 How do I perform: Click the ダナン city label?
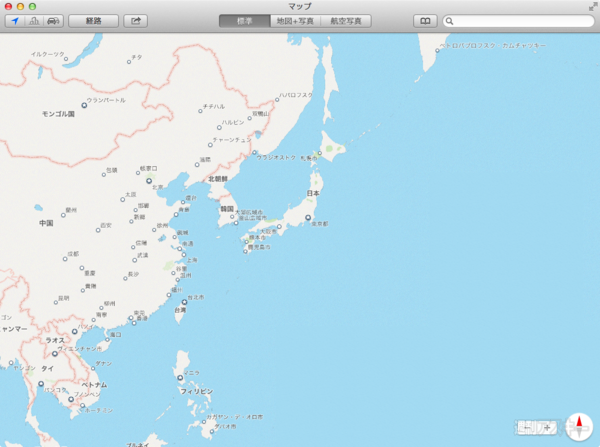tap(103, 364)
